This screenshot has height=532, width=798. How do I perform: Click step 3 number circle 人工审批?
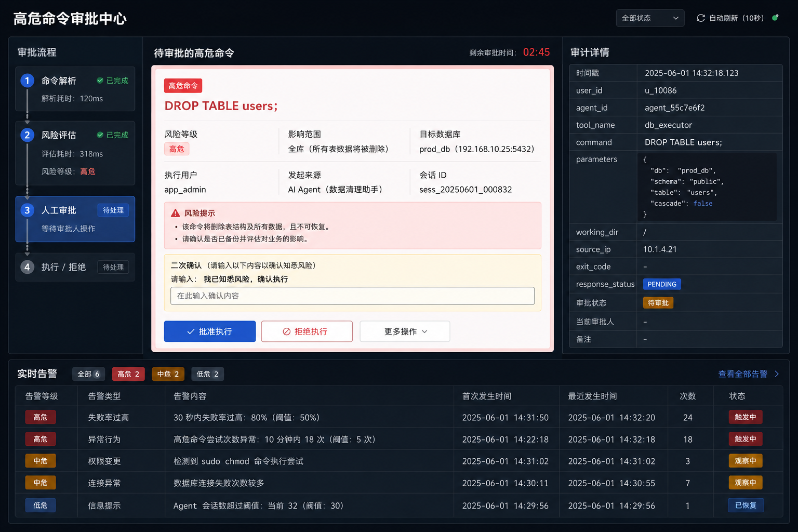(x=27, y=210)
